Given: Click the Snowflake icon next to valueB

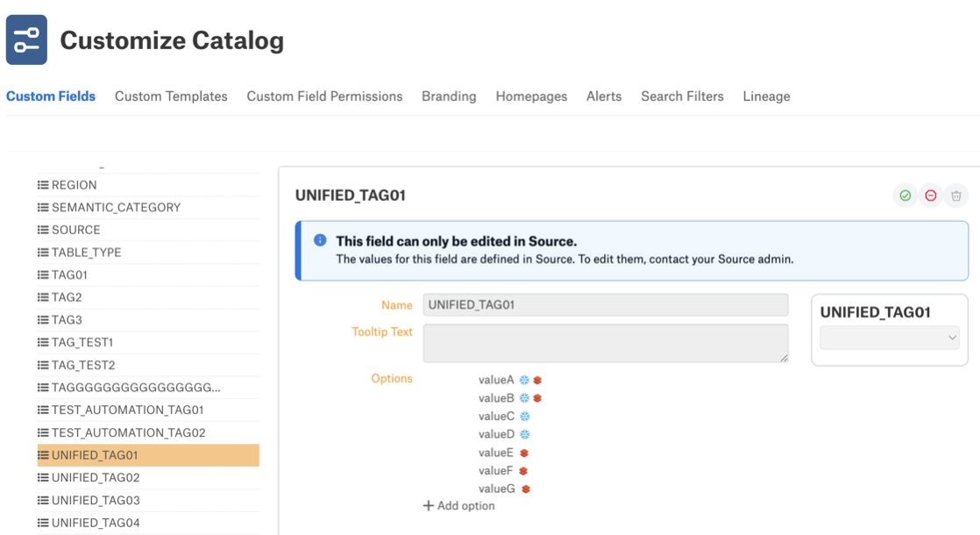Looking at the screenshot, I should [x=524, y=398].
